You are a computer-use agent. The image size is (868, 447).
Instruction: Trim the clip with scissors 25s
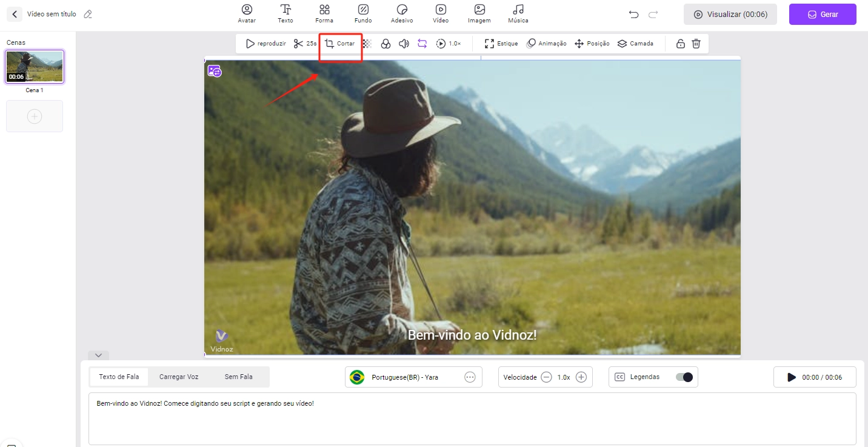pyautogui.click(x=305, y=44)
